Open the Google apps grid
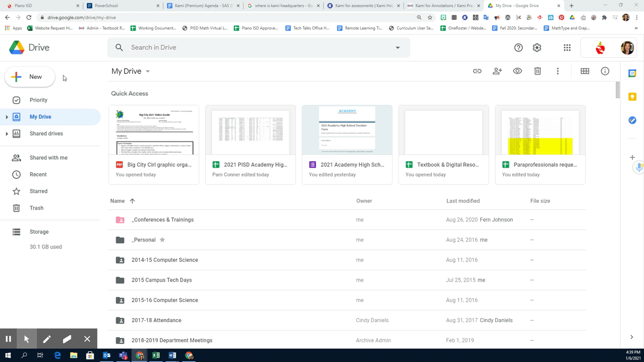Viewport: 644px width, 362px height. pos(567,48)
